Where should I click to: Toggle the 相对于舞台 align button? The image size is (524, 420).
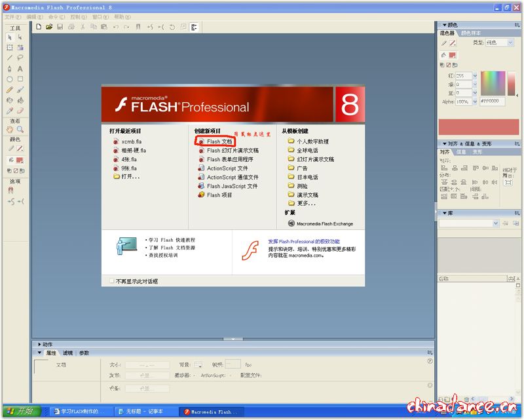[508, 182]
